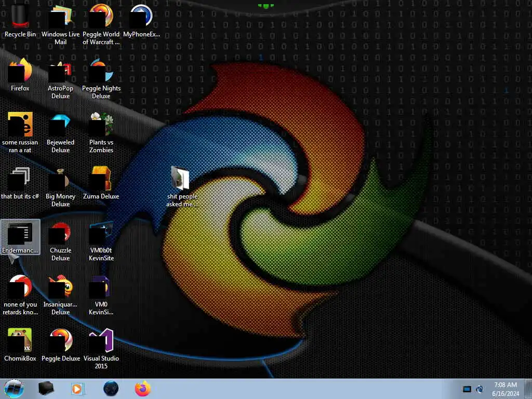Select the VM0 KevinSi... desktop icon
Screen dimensions: 532x399
(x=101, y=295)
